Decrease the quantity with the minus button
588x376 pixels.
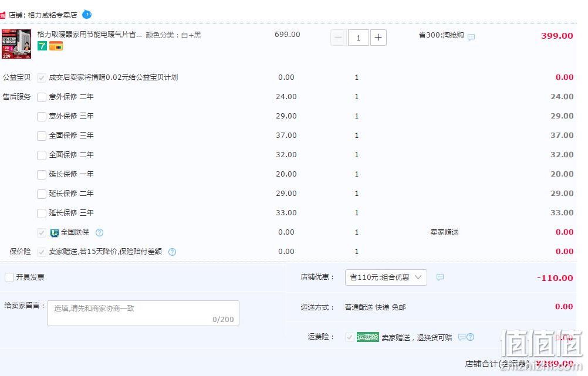tap(338, 38)
